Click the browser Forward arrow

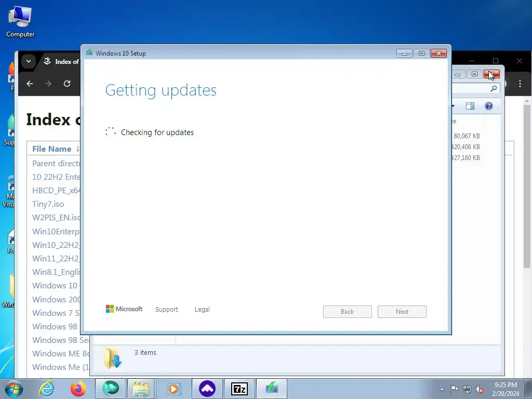[48, 84]
